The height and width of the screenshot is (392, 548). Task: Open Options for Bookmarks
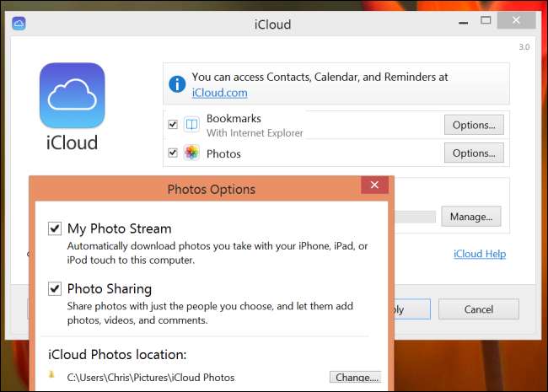click(x=474, y=125)
